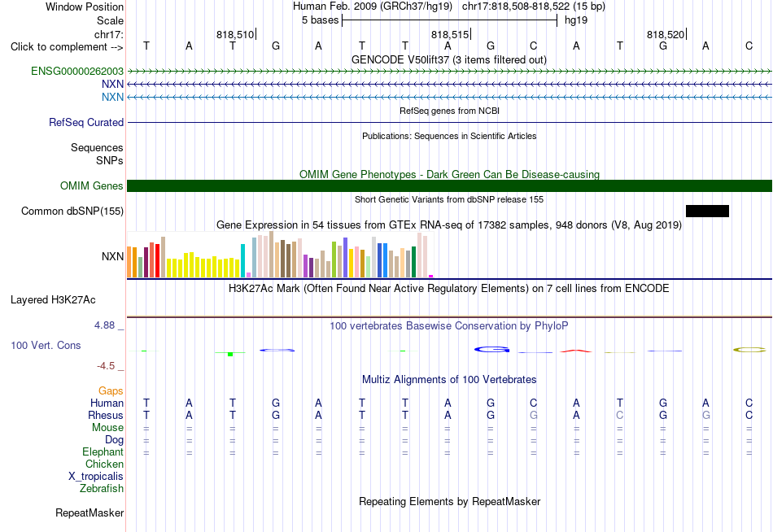
Task: Click the Window Position label
Action: click(85, 7)
